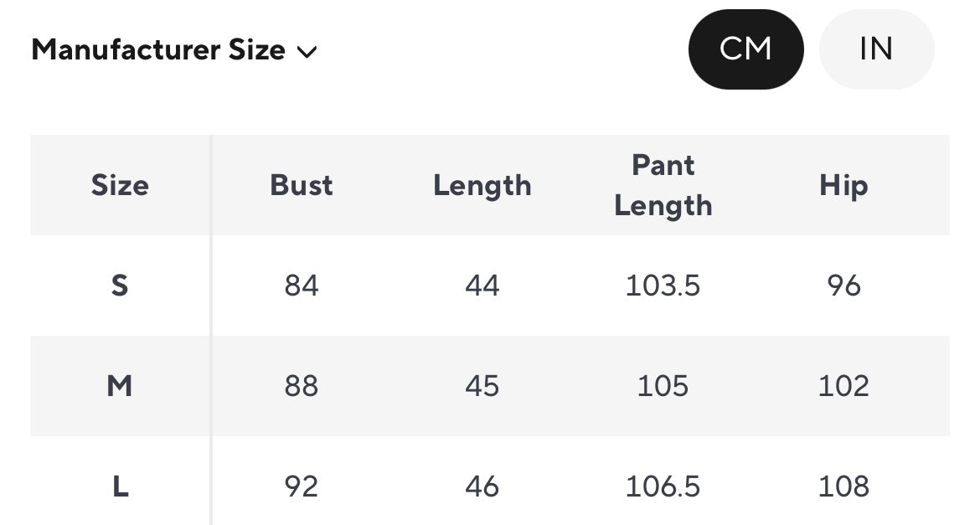Expand the Manufacturer Size dropdown
The height and width of the screenshot is (525, 980).
click(x=158, y=50)
